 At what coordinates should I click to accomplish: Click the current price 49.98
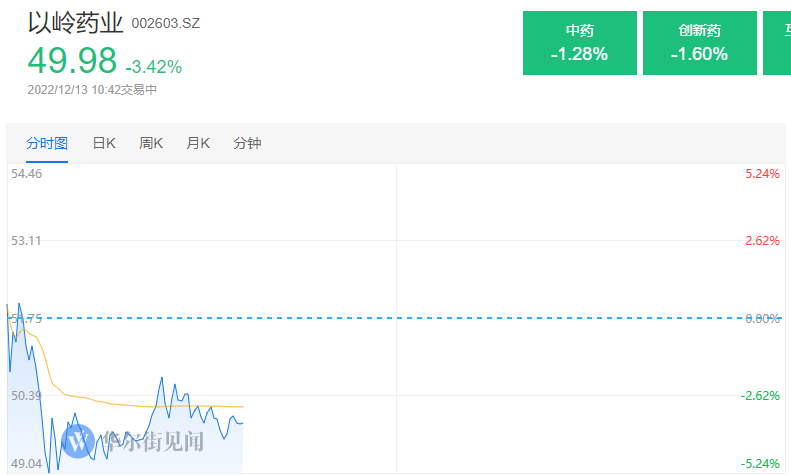click(x=72, y=61)
